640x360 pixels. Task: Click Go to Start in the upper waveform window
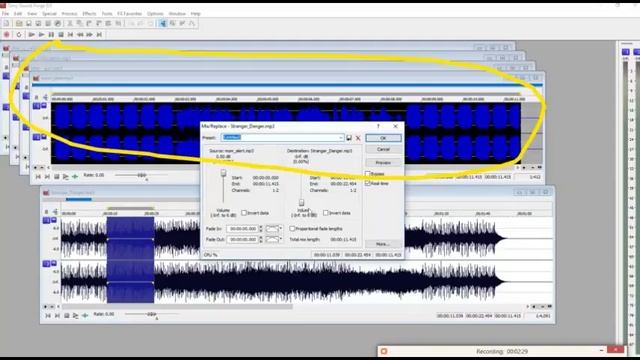click(38, 176)
